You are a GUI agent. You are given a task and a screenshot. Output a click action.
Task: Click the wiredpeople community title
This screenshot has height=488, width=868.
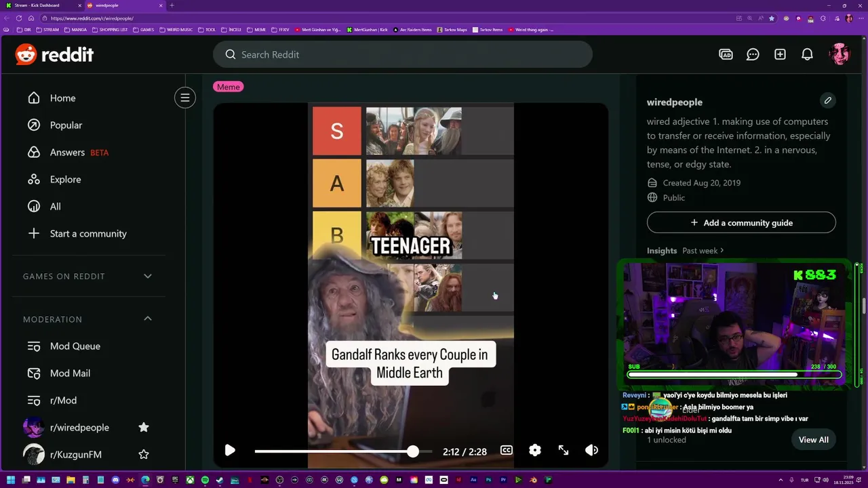675,102
